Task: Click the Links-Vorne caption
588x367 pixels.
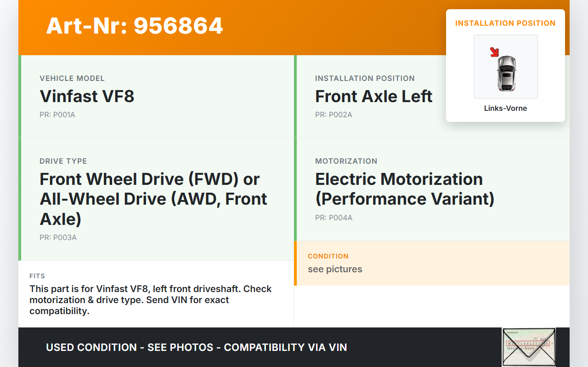Action: click(x=505, y=109)
